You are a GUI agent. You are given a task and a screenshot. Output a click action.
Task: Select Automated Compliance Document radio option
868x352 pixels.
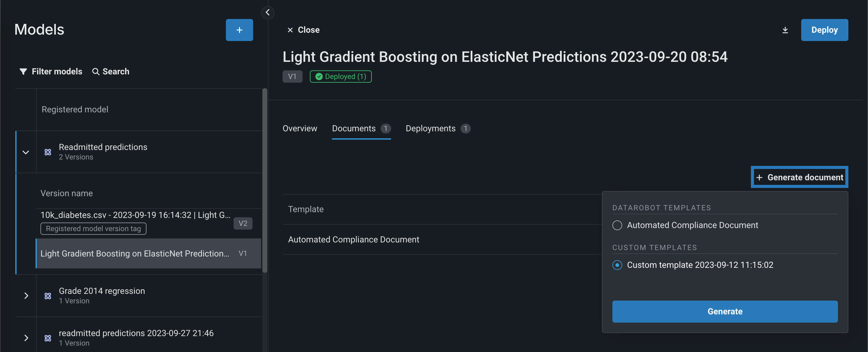(x=617, y=225)
